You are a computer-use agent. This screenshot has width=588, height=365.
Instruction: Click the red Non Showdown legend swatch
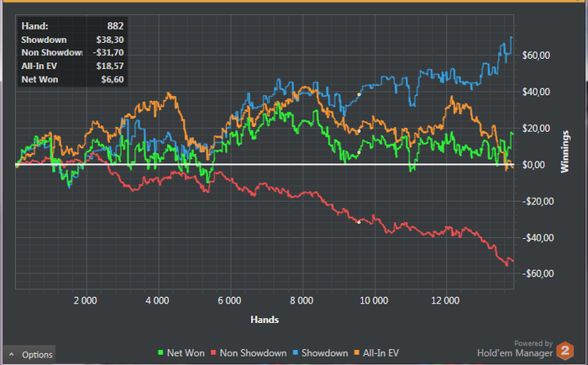pos(213,353)
